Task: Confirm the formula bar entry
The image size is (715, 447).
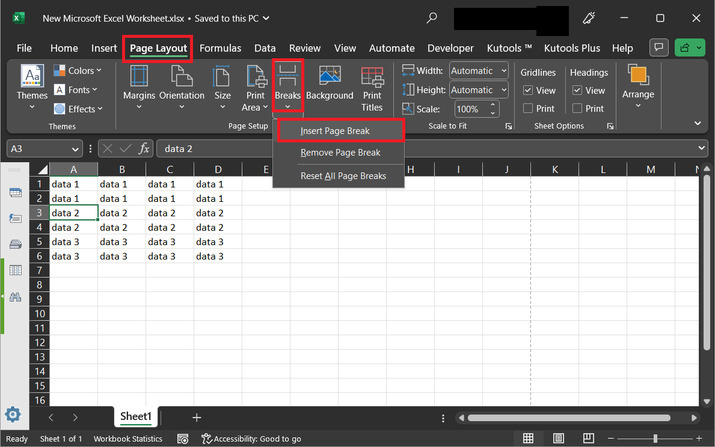Action: [x=125, y=149]
